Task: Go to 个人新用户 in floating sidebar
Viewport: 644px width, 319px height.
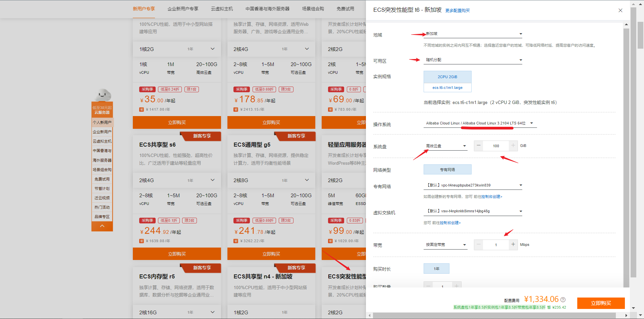Action: coord(102,122)
